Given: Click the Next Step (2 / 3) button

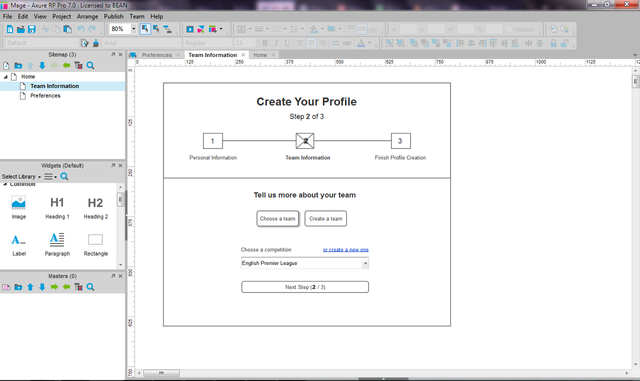Looking at the screenshot, I should [x=305, y=287].
